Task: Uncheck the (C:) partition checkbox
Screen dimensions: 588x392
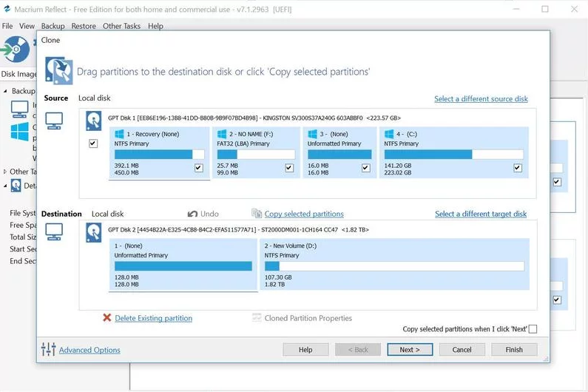Action: [x=518, y=168]
